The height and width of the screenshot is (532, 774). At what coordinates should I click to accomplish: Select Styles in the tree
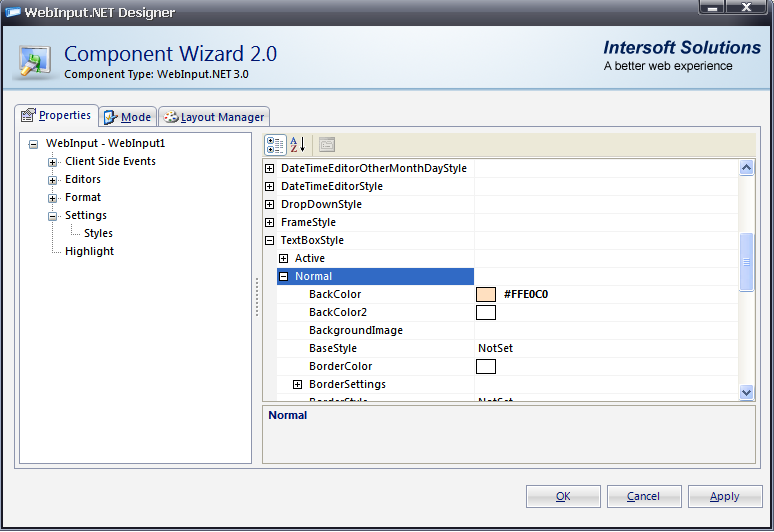point(98,234)
